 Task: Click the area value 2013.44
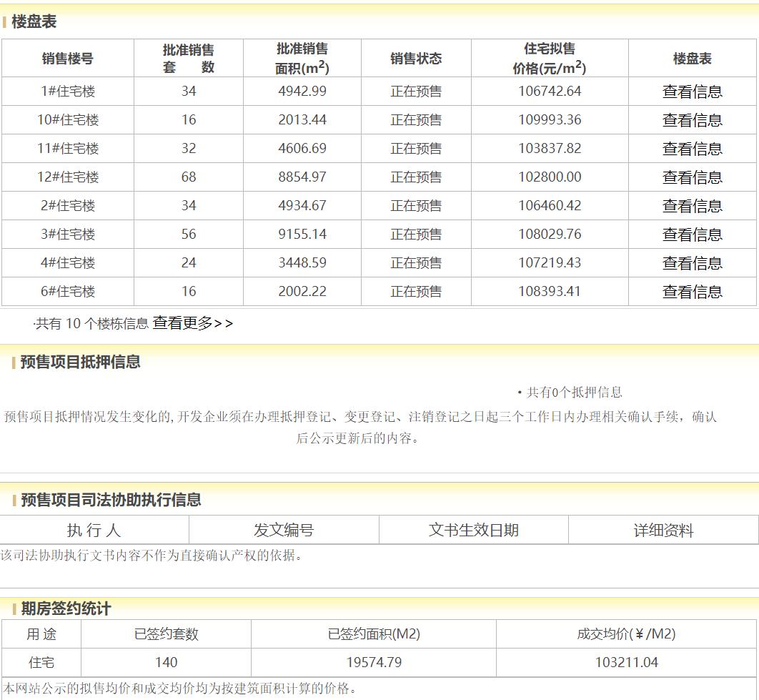pos(302,119)
